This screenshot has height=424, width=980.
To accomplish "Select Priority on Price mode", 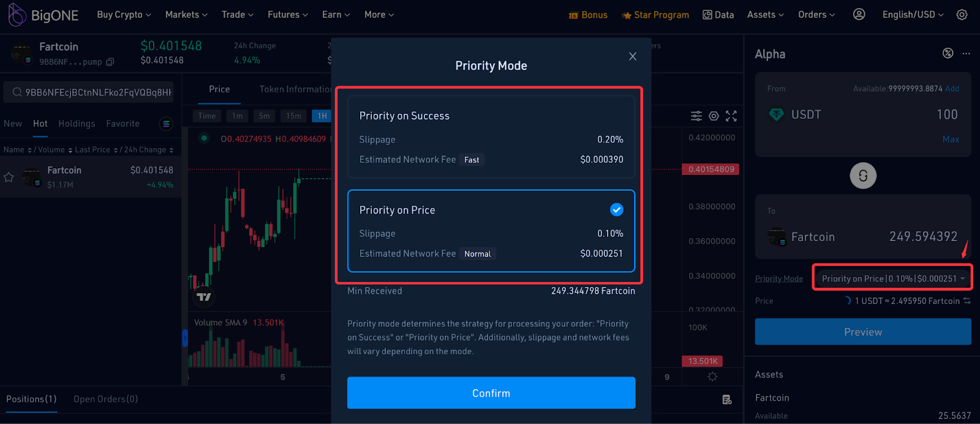I will 491,231.
